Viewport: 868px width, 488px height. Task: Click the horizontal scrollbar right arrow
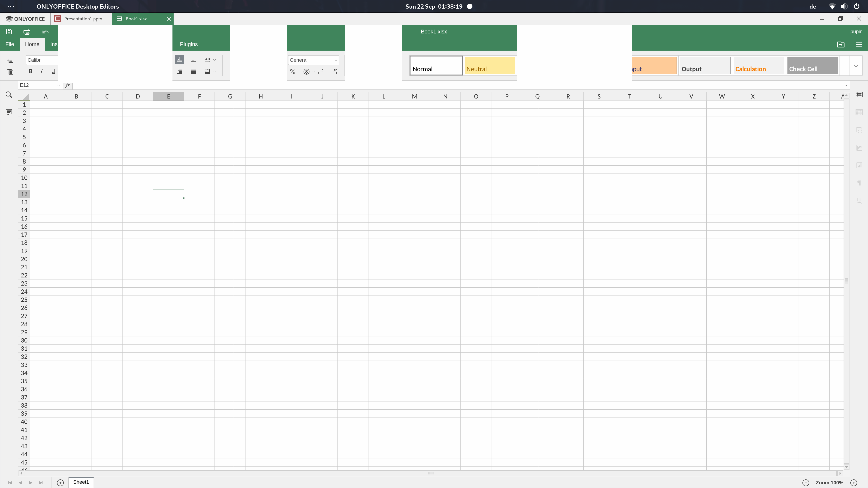coord(840,473)
